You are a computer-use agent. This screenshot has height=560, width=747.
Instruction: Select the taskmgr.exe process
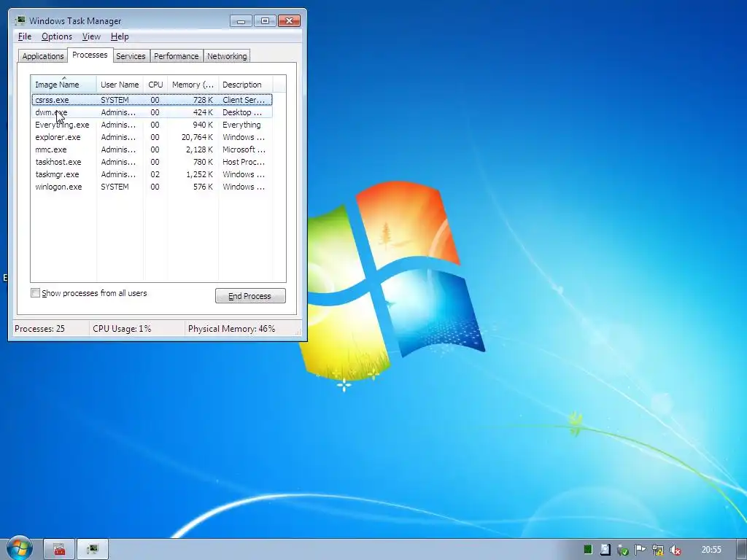pos(152,174)
